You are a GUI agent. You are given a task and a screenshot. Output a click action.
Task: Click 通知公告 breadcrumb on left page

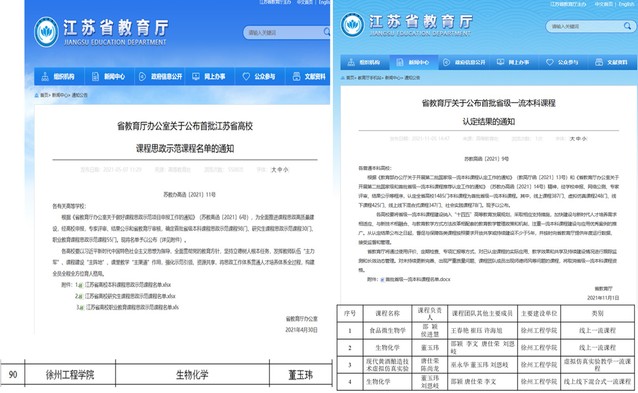79,95
